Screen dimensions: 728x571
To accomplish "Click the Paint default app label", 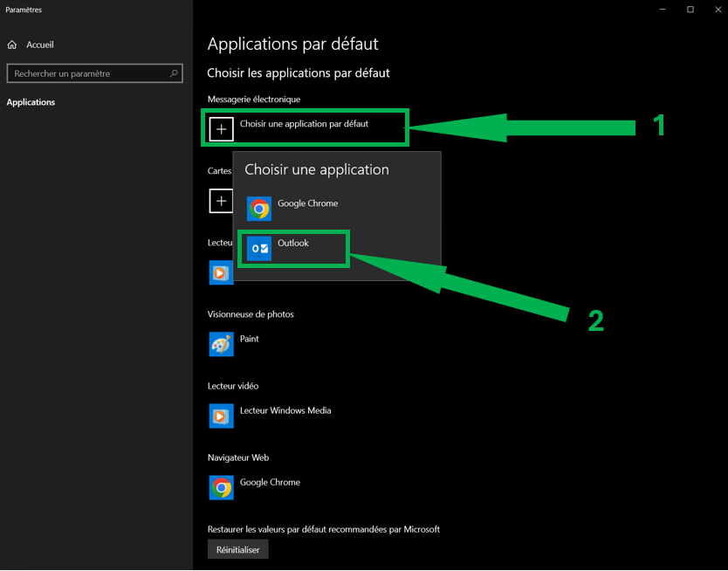I will pyautogui.click(x=250, y=339).
